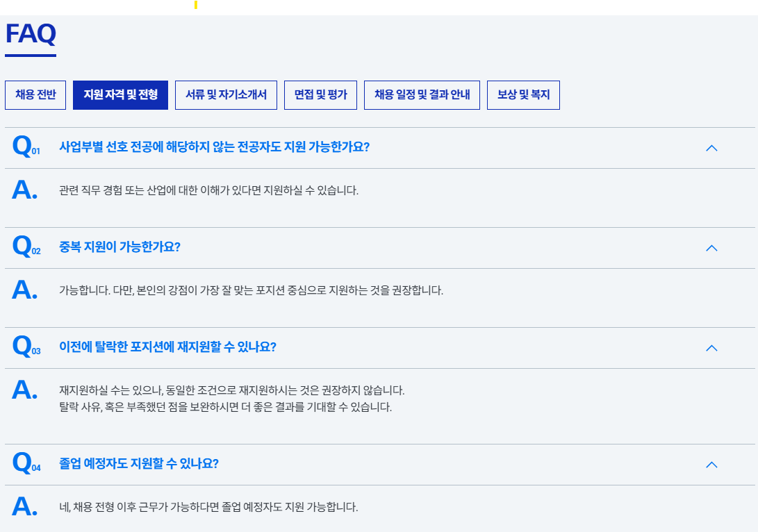
Task: Collapse the 졸업 예정자 question chevron
Action: [x=711, y=465]
